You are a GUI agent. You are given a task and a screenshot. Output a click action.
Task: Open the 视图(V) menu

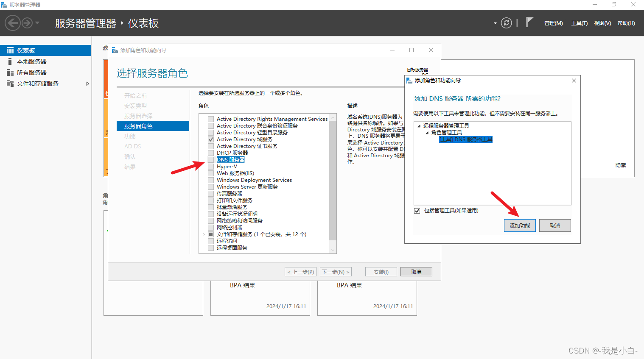(x=602, y=23)
